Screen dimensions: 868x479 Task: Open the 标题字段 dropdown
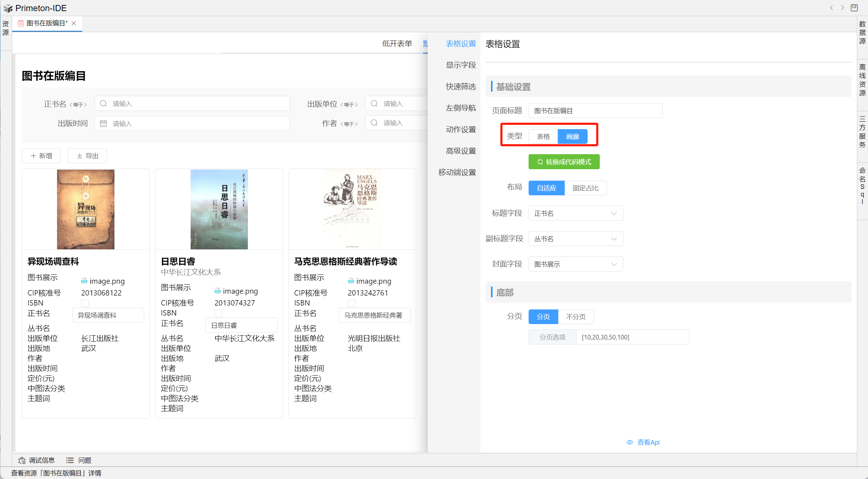coord(575,214)
